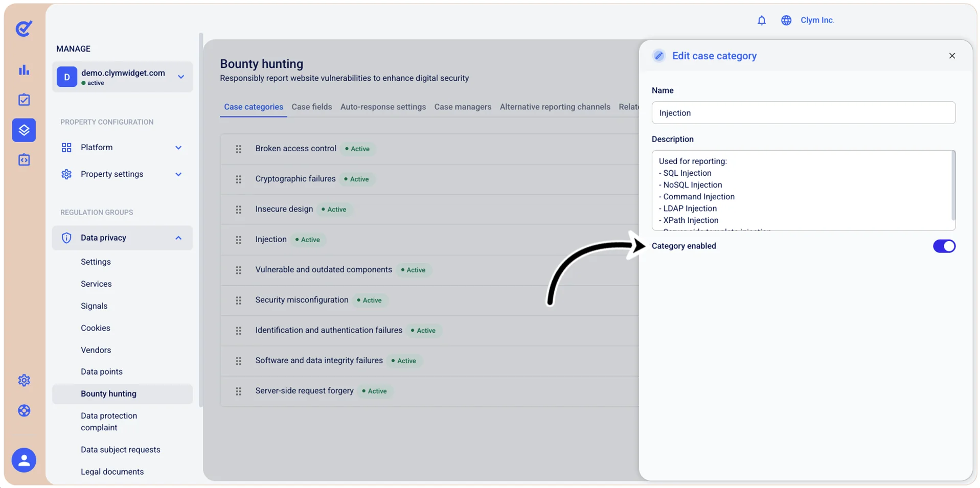The height and width of the screenshot is (488, 980).
Task: Open Settings under Data privacy
Action: pyautogui.click(x=96, y=262)
